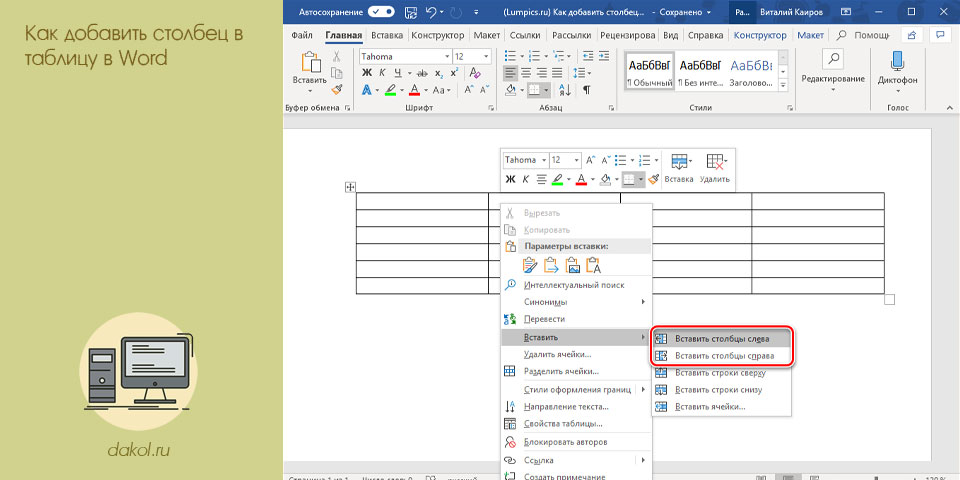Viewport: 960px width, 480px height.
Task: Apply red font color in ribbon
Action: click(x=414, y=90)
